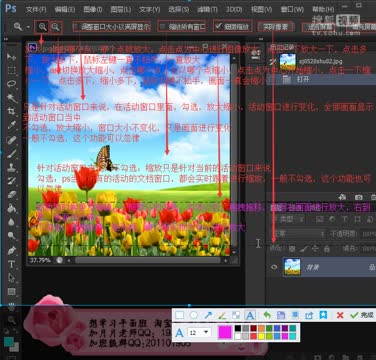Select the Lasso tool

(12, 84)
